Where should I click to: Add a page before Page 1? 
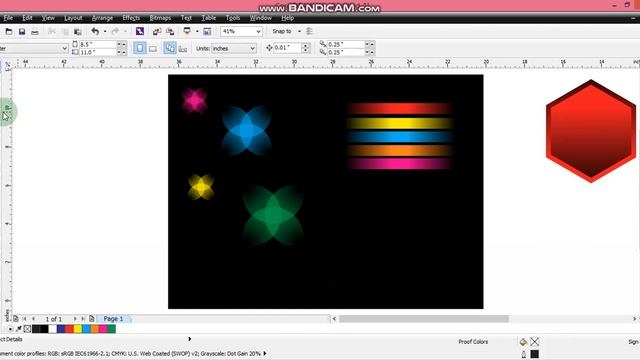pyautogui.click(x=16, y=318)
